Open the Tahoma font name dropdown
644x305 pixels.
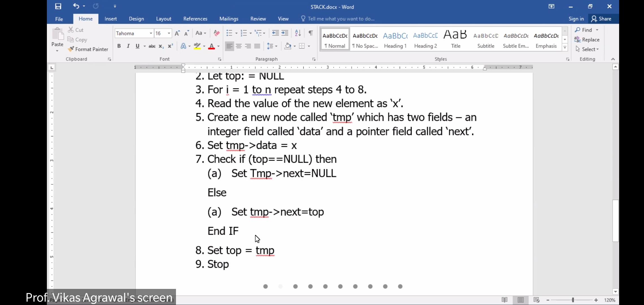(x=151, y=33)
